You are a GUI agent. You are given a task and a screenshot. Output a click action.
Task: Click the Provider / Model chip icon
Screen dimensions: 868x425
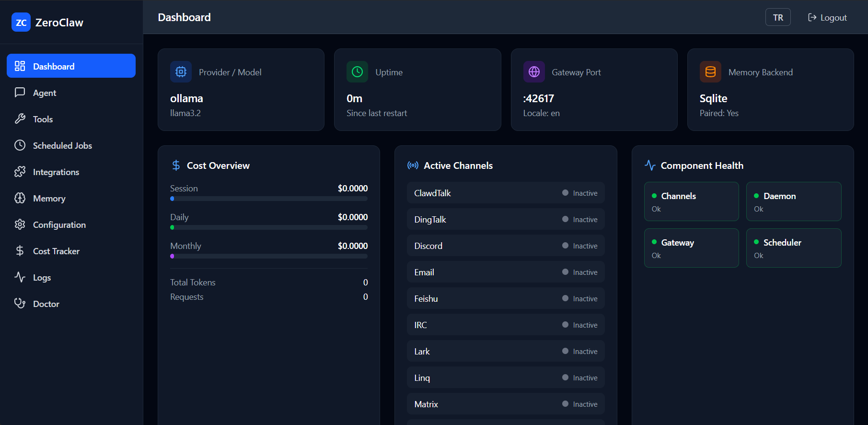[x=181, y=72]
